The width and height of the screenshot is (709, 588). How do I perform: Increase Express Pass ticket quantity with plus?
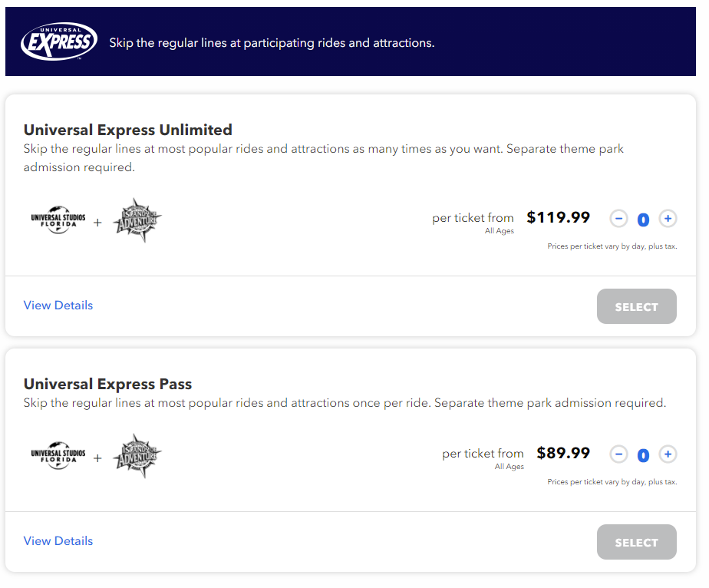[x=668, y=454]
